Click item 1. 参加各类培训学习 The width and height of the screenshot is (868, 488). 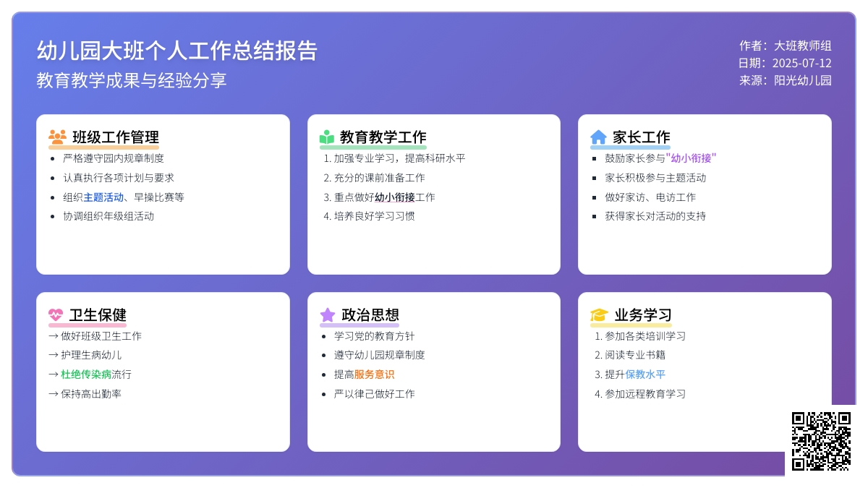(640, 335)
